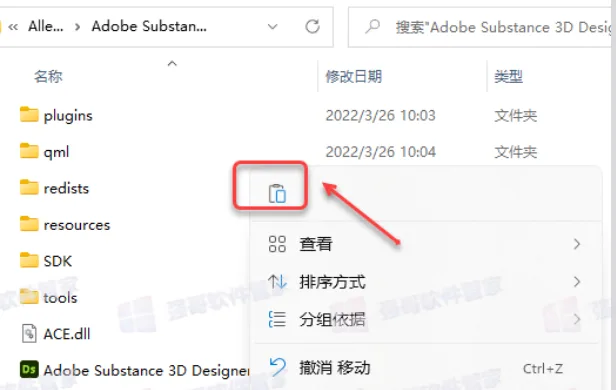The image size is (616, 390).
Task: Open the address bar history dropdown
Action: pyautogui.click(x=273, y=27)
